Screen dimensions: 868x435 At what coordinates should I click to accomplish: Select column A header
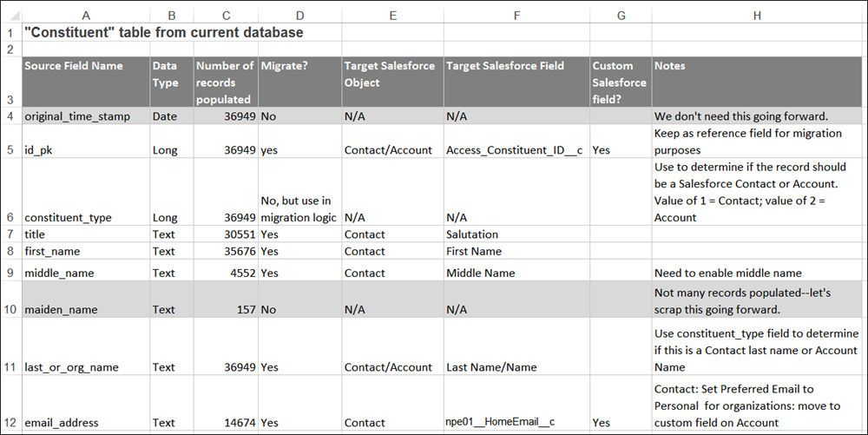[x=86, y=16]
